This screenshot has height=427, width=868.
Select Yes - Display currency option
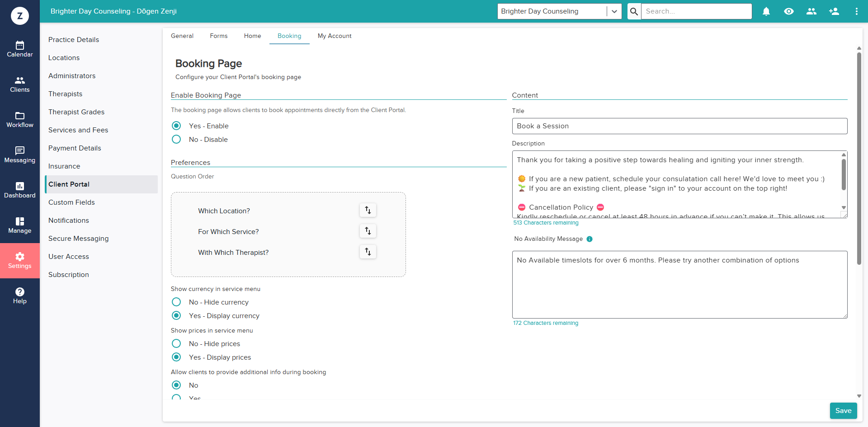click(x=176, y=315)
